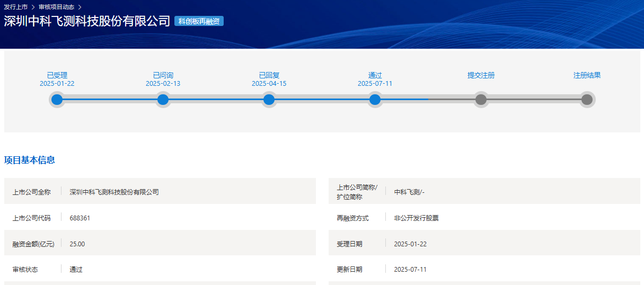Click the 已回复 timeline step circle
The width and height of the screenshot is (644, 285).
point(269,100)
